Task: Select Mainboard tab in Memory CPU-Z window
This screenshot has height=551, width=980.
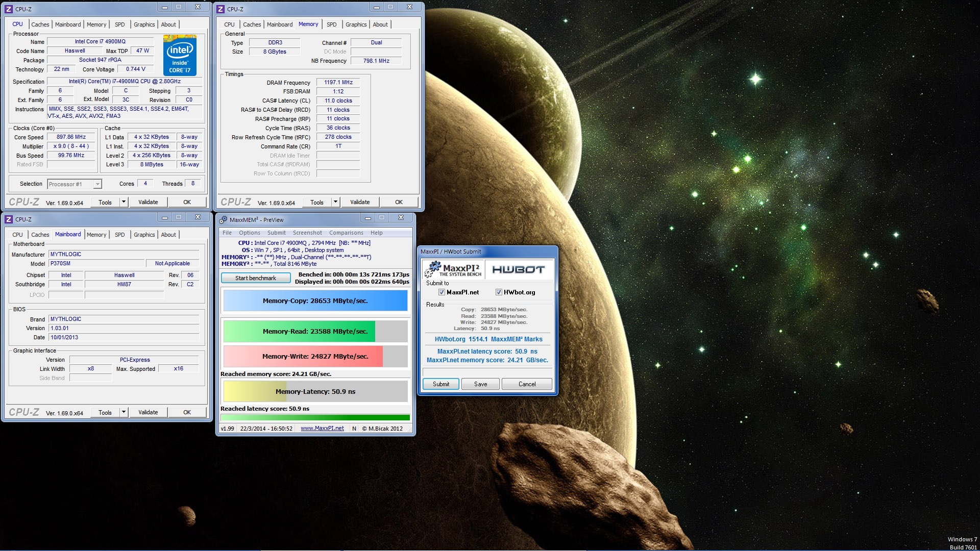Action: point(280,24)
